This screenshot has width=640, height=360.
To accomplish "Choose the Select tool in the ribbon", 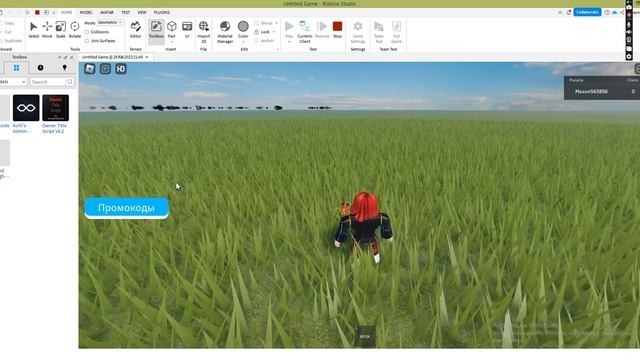I will [x=33, y=30].
